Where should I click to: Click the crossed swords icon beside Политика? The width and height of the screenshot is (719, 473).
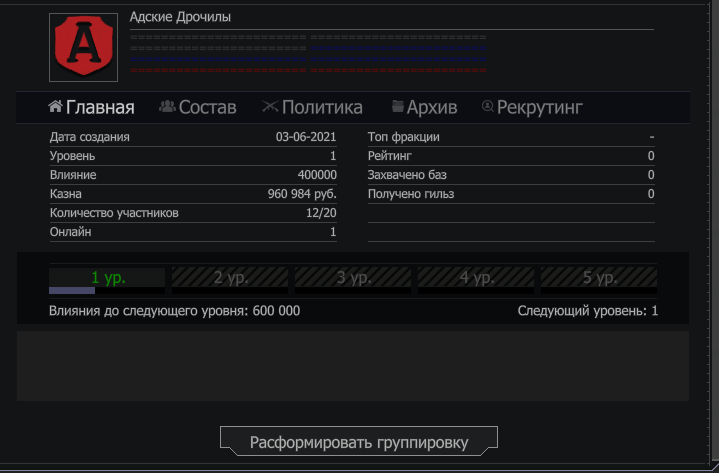tap(270, 107)
